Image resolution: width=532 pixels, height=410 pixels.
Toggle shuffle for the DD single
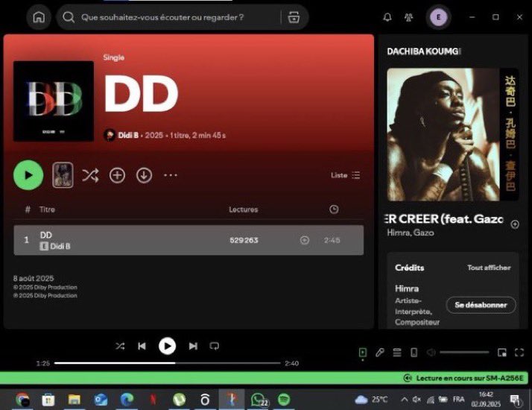(90, 175)
